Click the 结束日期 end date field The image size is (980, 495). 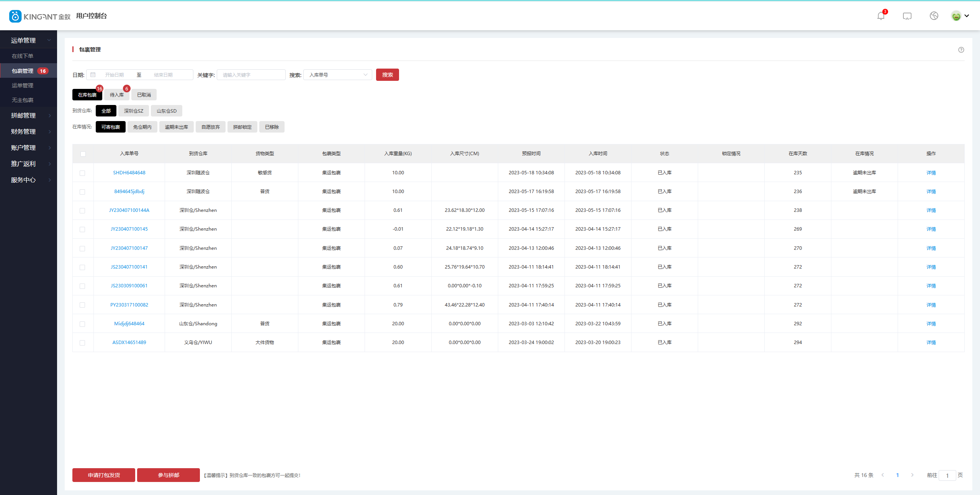(164, 75)
